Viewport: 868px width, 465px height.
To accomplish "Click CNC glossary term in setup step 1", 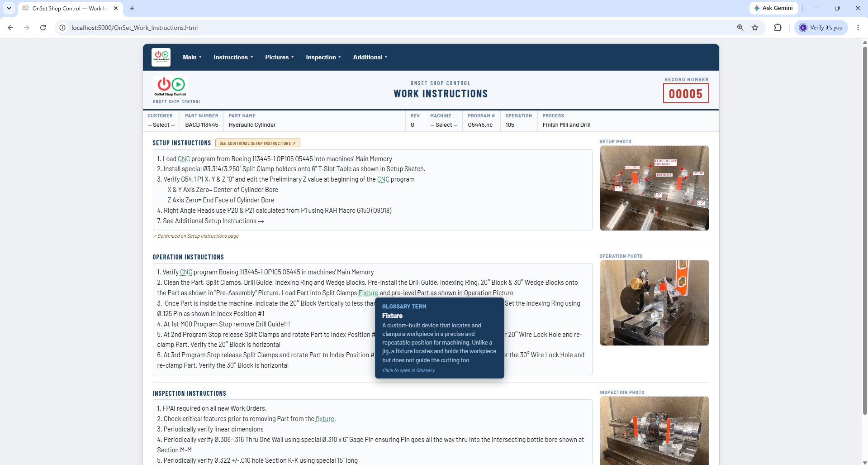I will 184,159.
